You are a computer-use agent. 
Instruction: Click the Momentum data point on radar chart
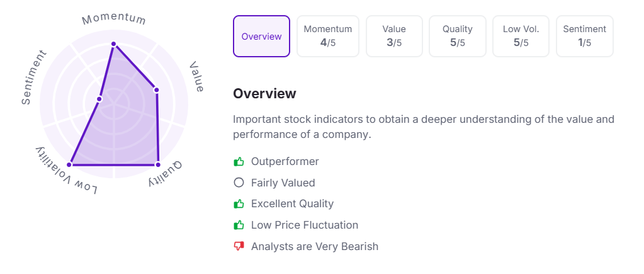[114, 44]
